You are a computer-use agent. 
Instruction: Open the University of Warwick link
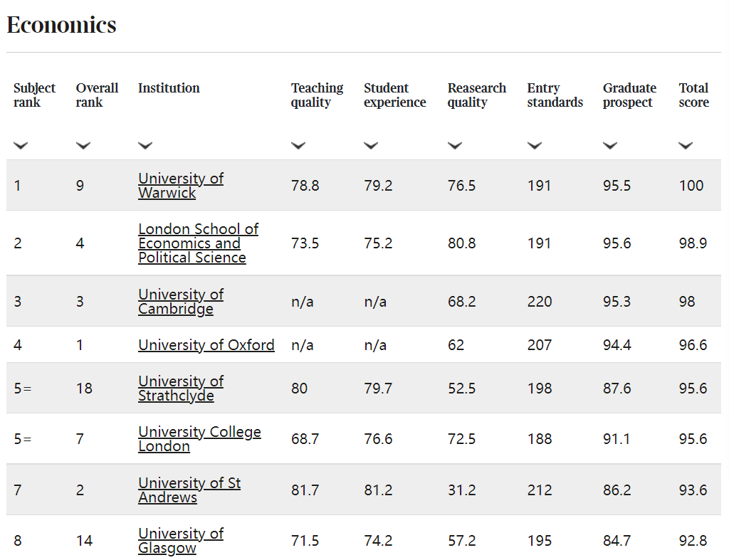pos(181,186)
